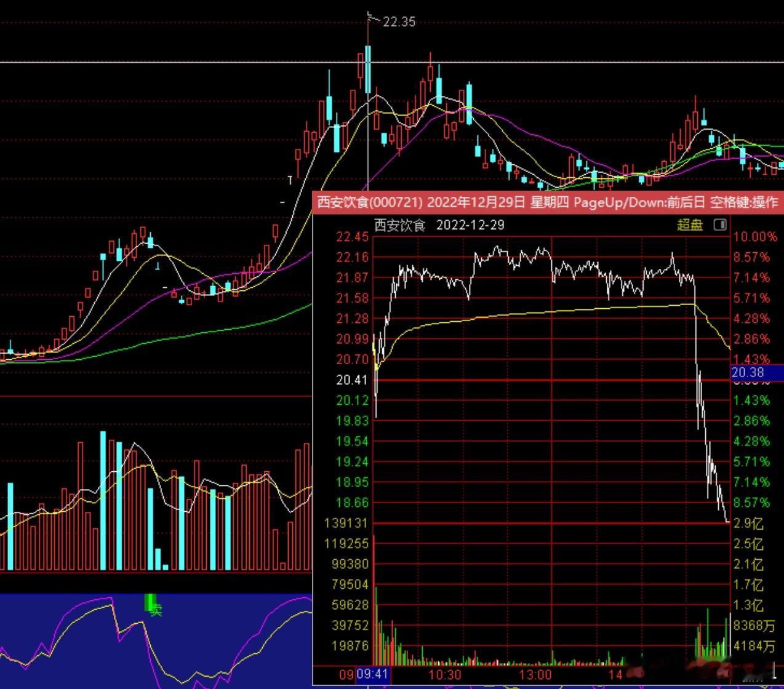Click the 22.35 high price marker
Image resolution: width=784 pixels, height=689 pixels.
click(x=399, y=22)
